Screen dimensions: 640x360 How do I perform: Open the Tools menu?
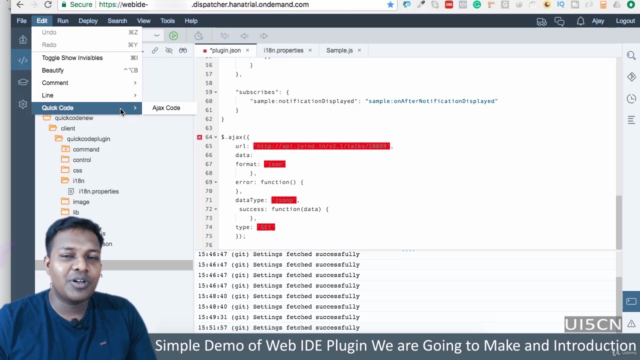point(167,21)
